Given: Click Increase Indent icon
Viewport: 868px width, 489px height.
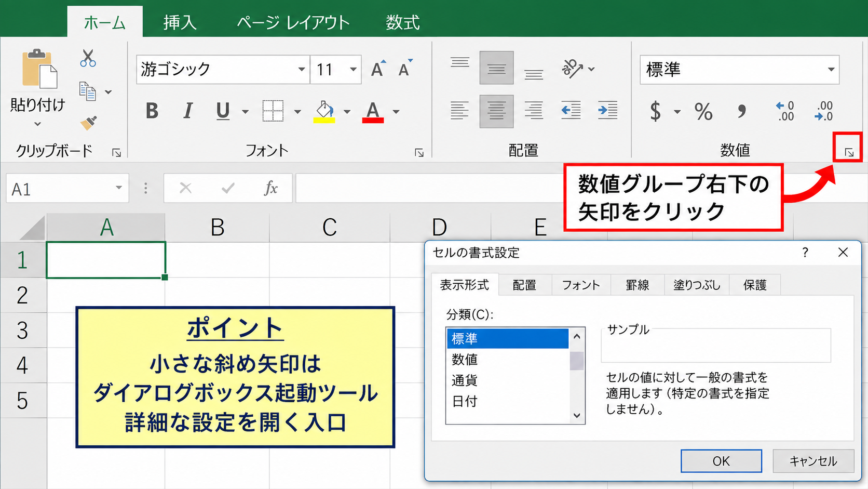Looking at the screenshot, I should 607,110.
